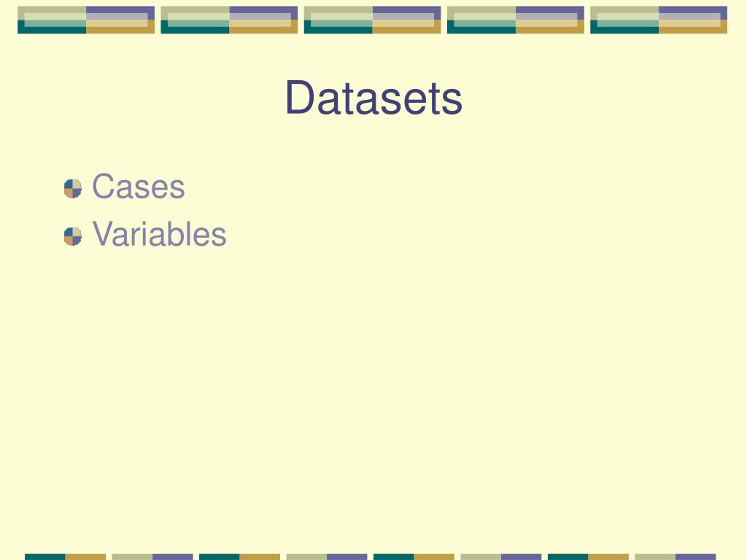Screen dimensions: 747x560
Task: Select the rightmost top banner block
Action: coord(659,20)
